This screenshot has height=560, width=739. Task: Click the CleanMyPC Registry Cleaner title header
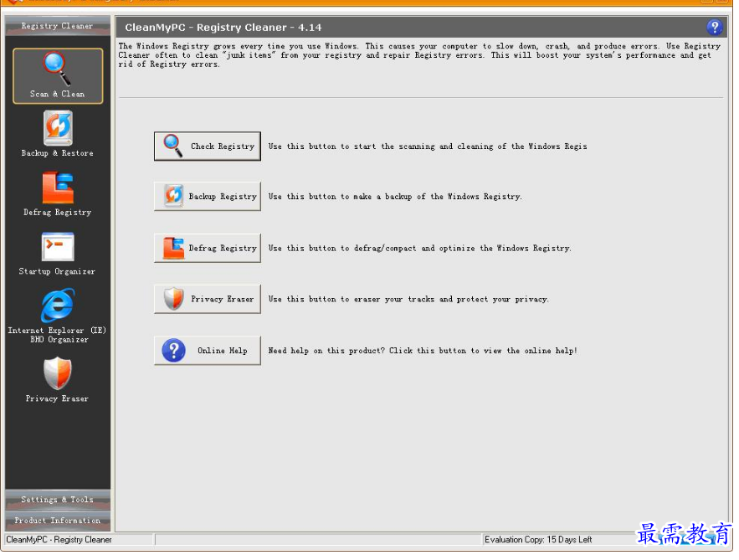[223, 28]
